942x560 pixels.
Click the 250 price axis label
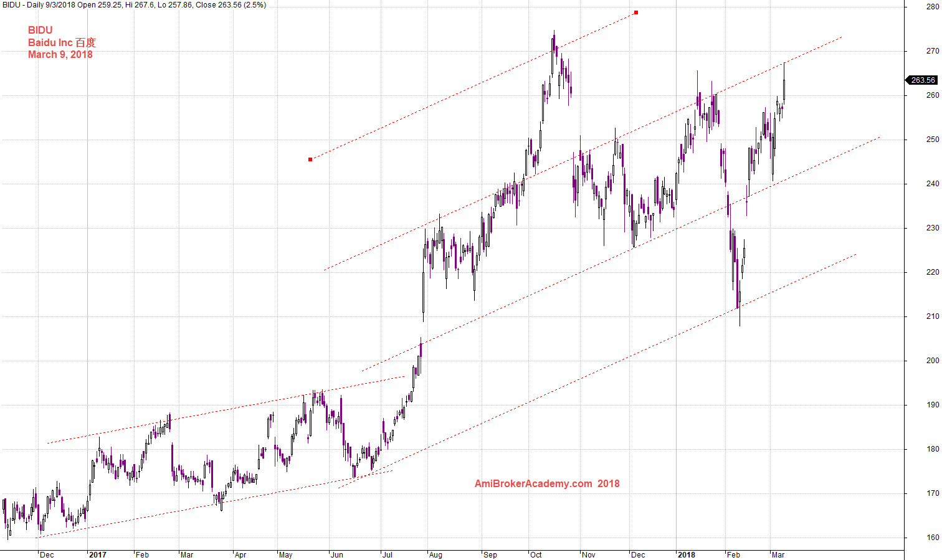pyautogui.click(x=933, y=140)
